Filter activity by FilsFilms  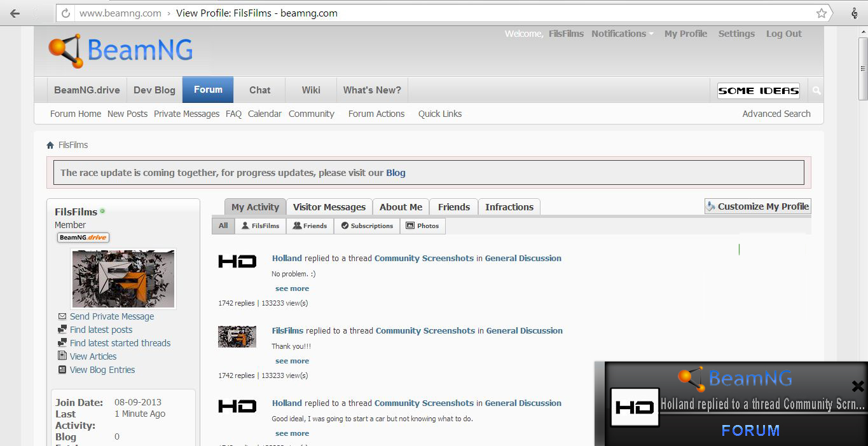(260, 226)
